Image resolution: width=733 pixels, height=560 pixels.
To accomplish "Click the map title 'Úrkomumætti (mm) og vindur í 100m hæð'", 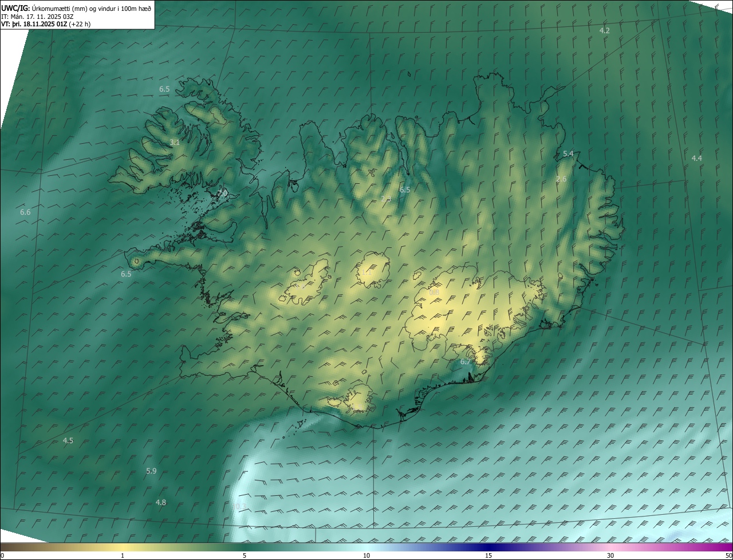I will 91,9.
